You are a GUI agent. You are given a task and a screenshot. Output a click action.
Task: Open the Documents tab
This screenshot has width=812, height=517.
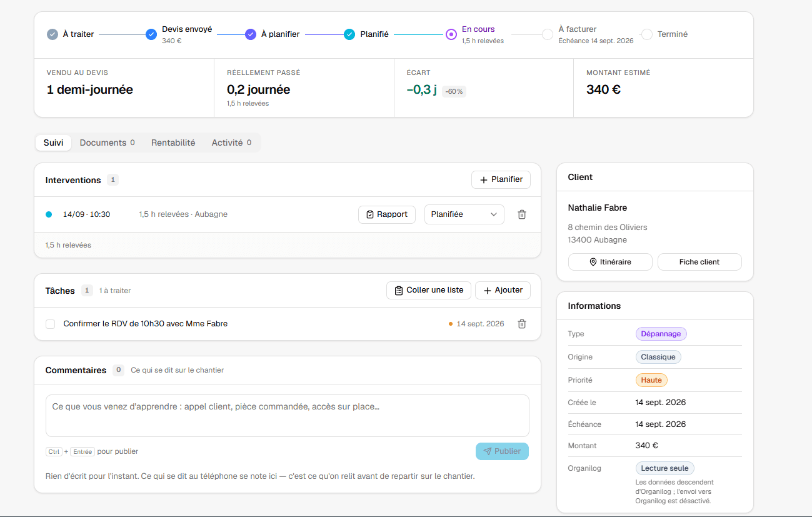[108, 143]
